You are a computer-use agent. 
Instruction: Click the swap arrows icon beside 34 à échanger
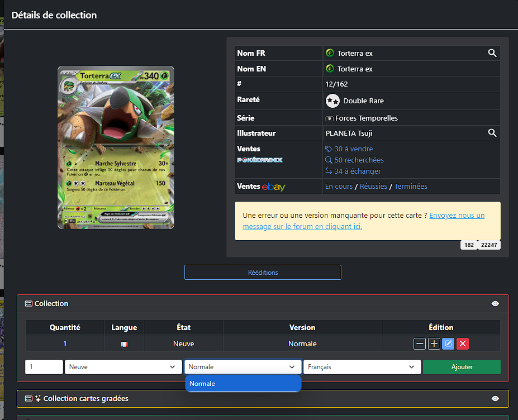coord(329,171)
